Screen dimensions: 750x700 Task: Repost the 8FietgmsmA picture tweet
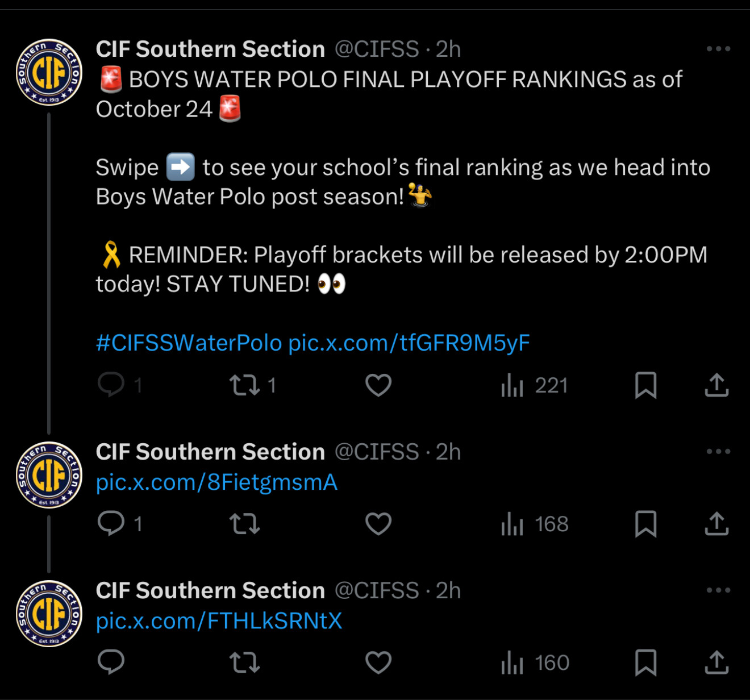tap(245, 523)
